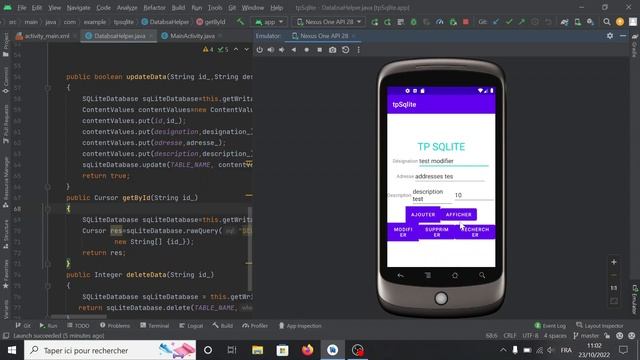Viewport: 640px width, 360px height.
Task: Click the UTF-8 encoding selector in status bar
Action: pyautogui.click(x=530, y=336)
